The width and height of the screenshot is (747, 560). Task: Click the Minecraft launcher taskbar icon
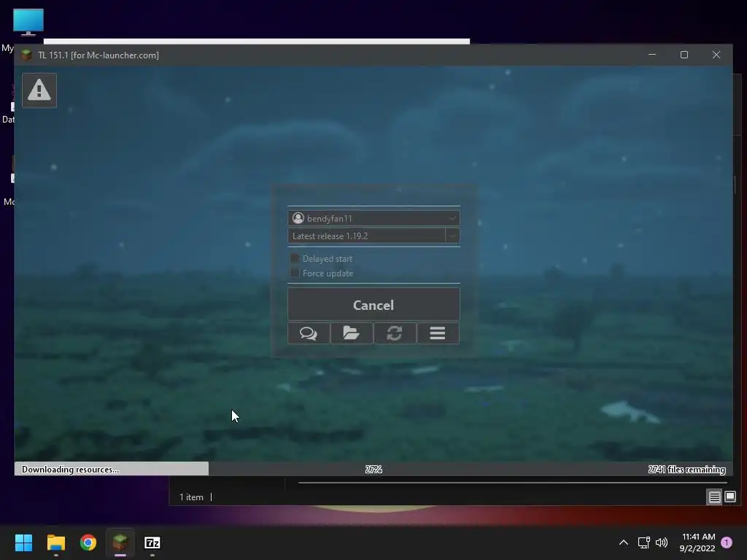point(120,542)
